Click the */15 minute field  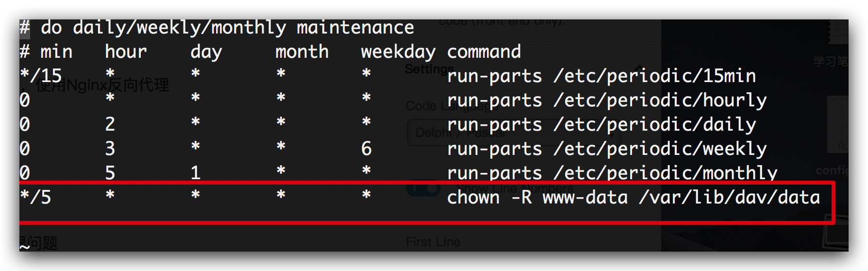tap(41, 76)
